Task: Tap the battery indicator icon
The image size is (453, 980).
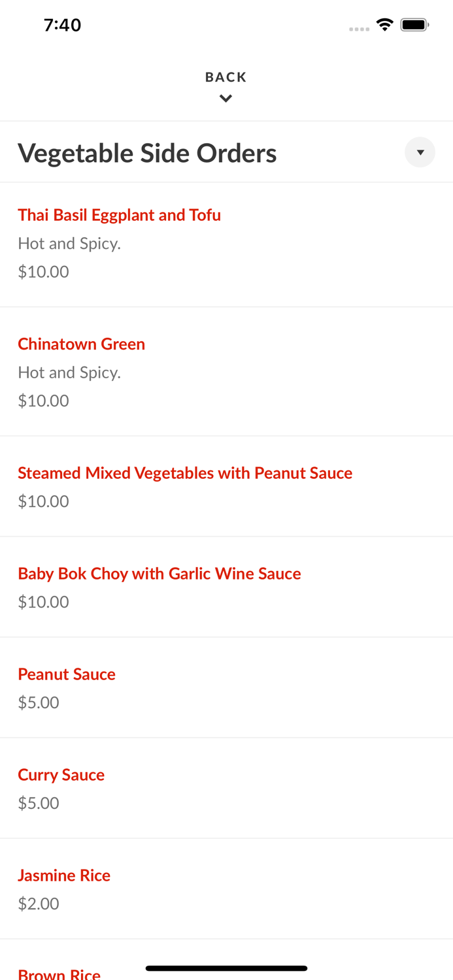Action: pyautogui.click(x=414, y=24)
